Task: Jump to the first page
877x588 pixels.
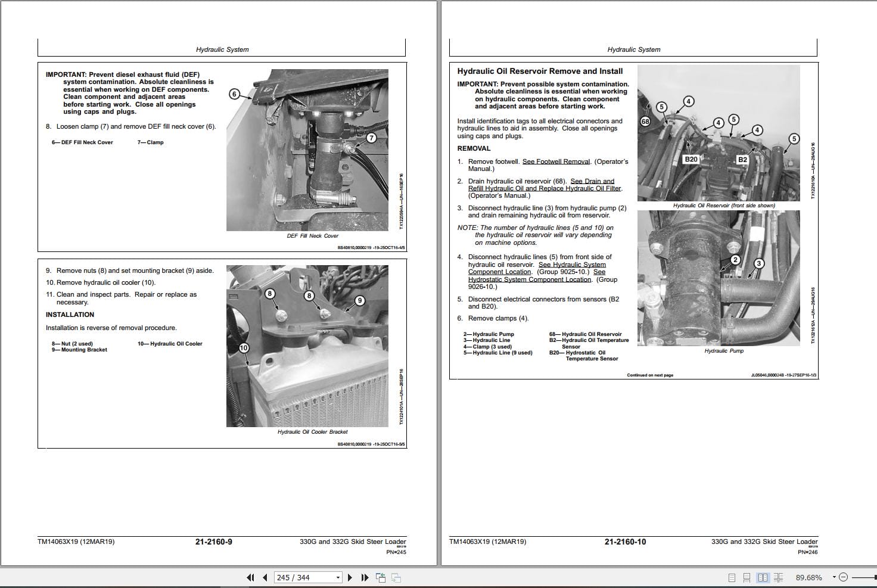Action: click(x=251, y=577)
